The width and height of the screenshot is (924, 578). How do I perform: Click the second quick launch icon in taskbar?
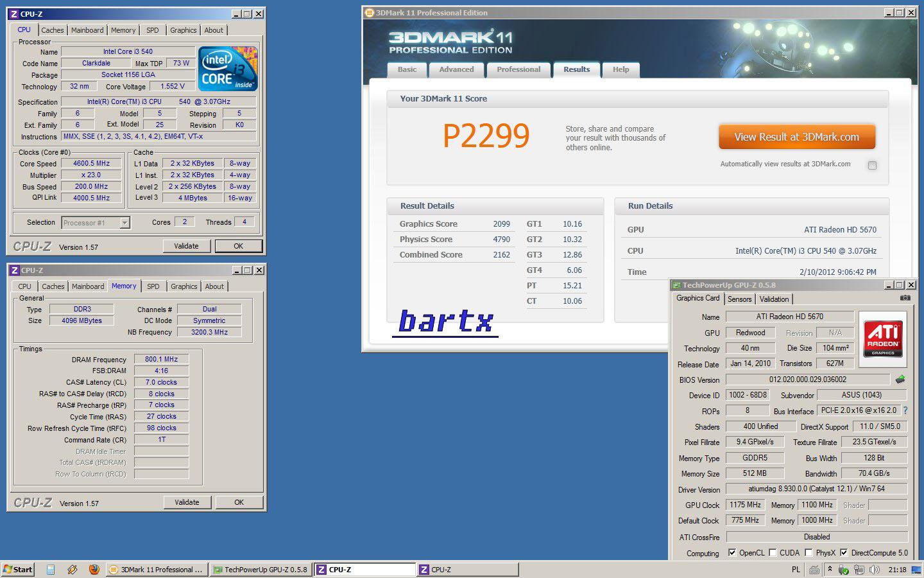click(x=72, y=569)
